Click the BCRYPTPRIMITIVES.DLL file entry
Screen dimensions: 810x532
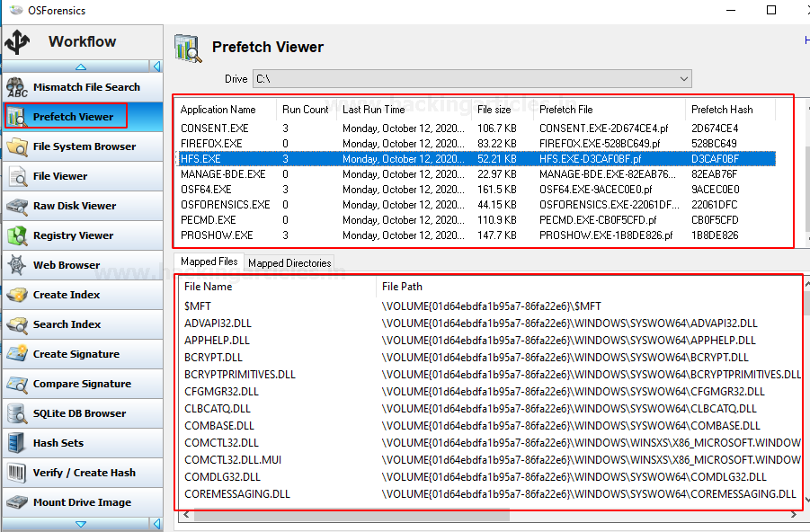[240, 375]
